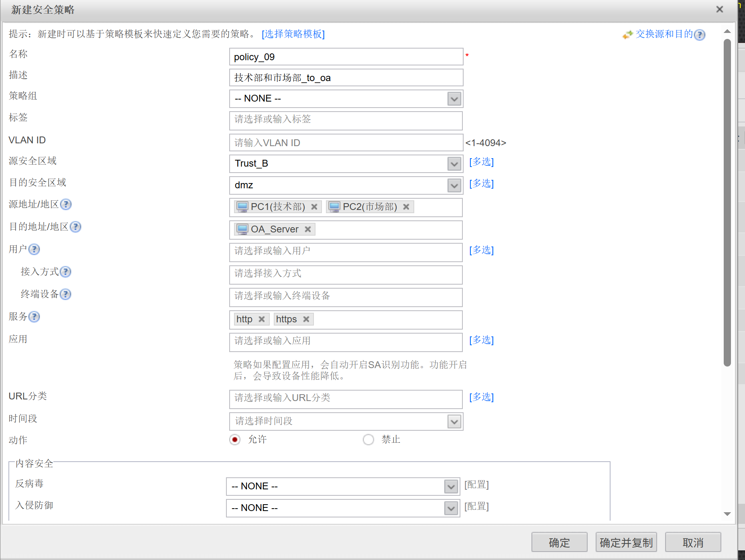745x560 pixels.
Task: Click the 选择策略模板 link
Action: click(x=293, y=34)
